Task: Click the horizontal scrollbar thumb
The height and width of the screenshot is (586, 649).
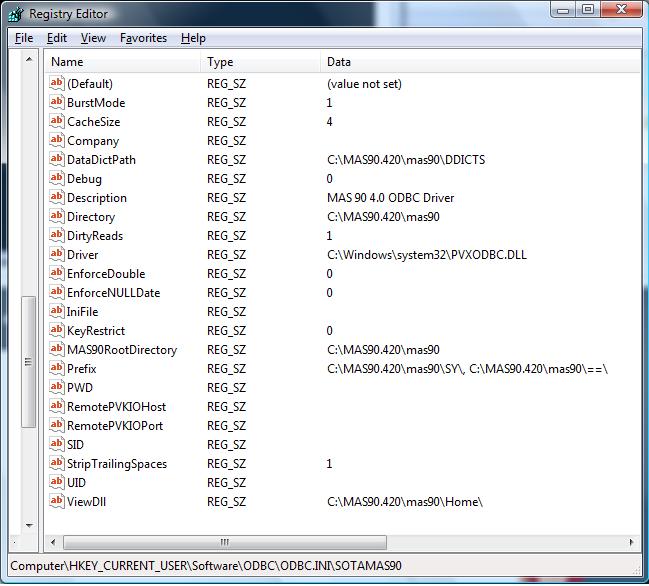Action: click(225, 542)
